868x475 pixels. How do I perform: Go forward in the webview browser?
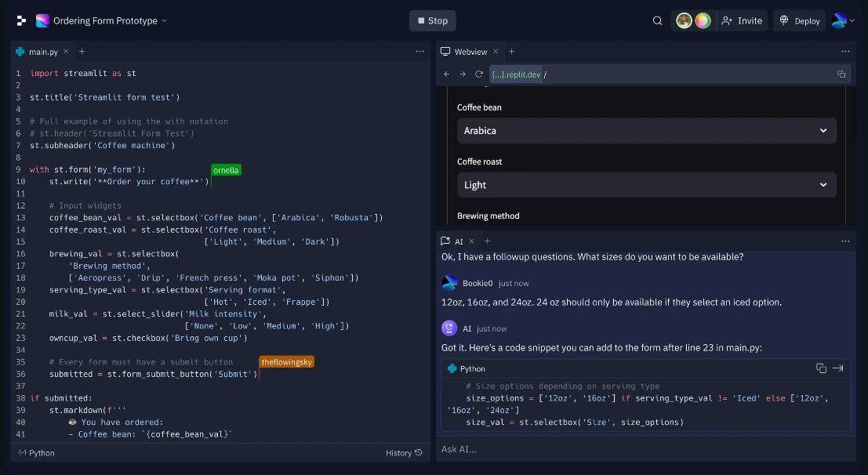pos(463,74)
